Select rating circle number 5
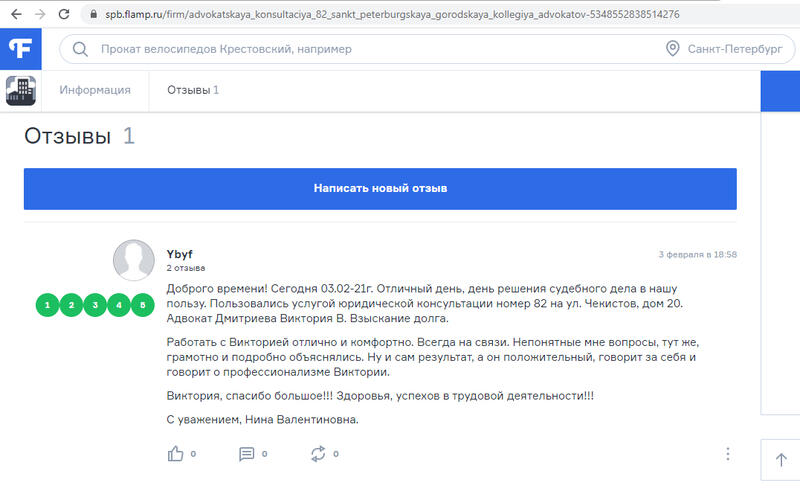The height and width of the screenshot is (500, 800). pyautogui.click(x=143, y=304)
